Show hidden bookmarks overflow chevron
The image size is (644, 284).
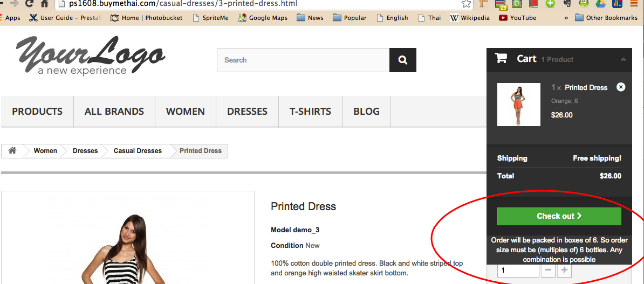coord(566,18)
